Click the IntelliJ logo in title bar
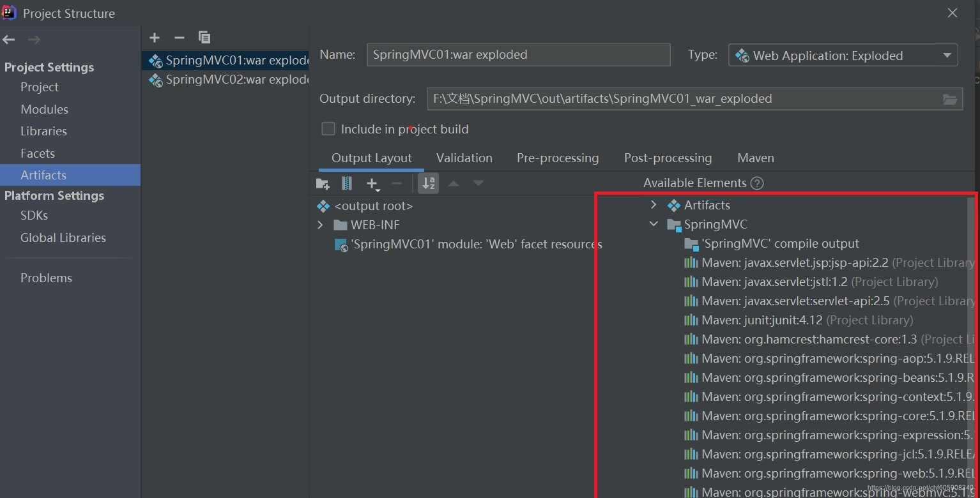Image resolution: width=980 pixels, height=498 pixels. pos(8,13)
